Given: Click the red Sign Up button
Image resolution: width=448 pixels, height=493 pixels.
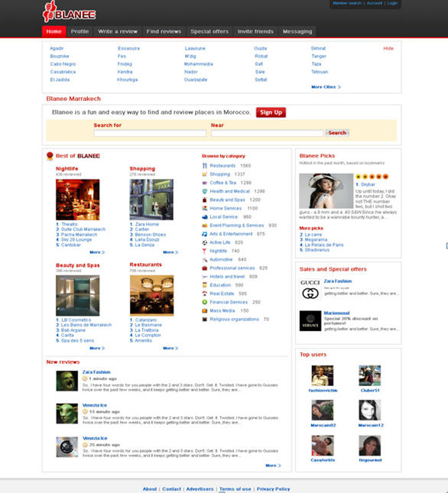Looking at the screenshot, I should (x=271, y=112).
